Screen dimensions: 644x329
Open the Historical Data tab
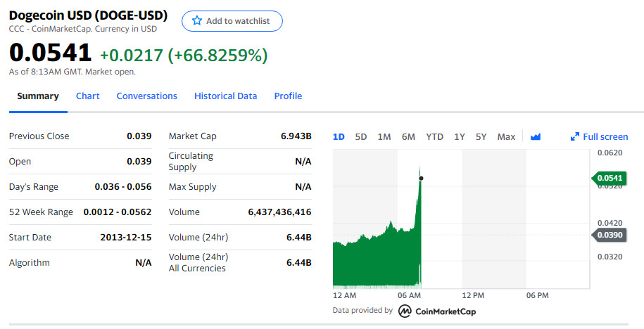tap(225, 96)
